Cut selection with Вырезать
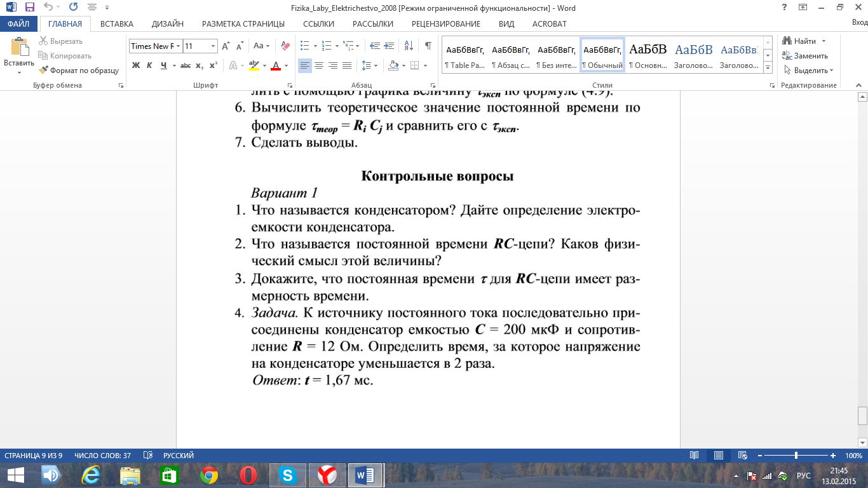The width and height of the screenshot is (868, 488). [60, 41]
